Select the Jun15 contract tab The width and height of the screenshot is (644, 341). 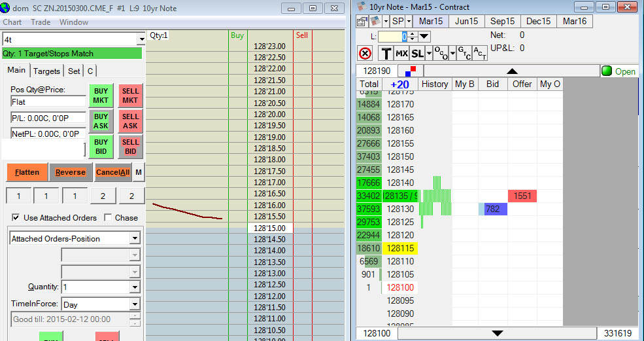click(467, 22)
